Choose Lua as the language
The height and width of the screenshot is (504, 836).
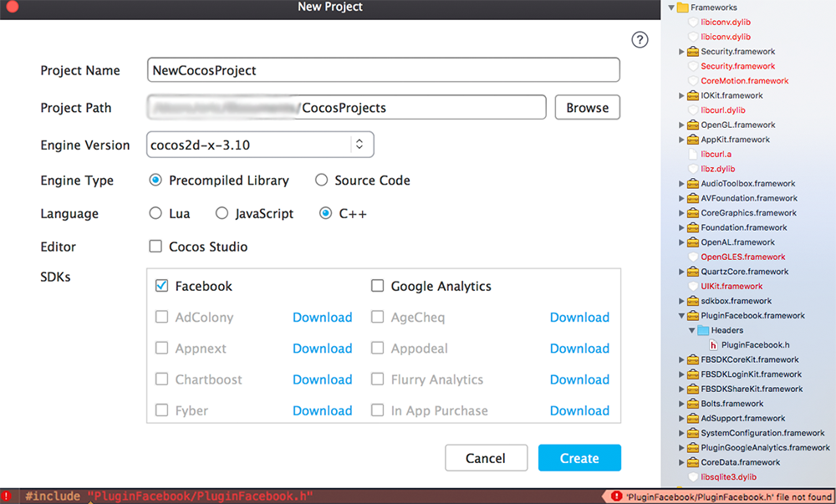pos(155,214)
